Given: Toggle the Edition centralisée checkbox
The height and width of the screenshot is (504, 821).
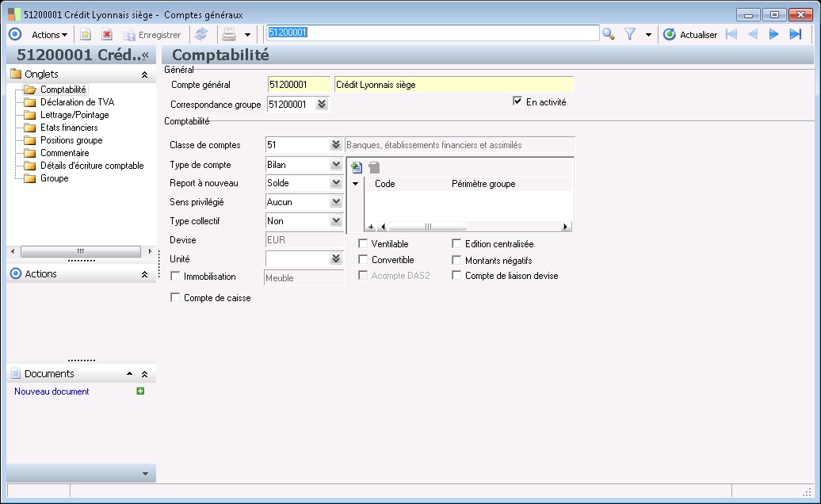Looking at the screenshot, I should (x=456, y=243).
